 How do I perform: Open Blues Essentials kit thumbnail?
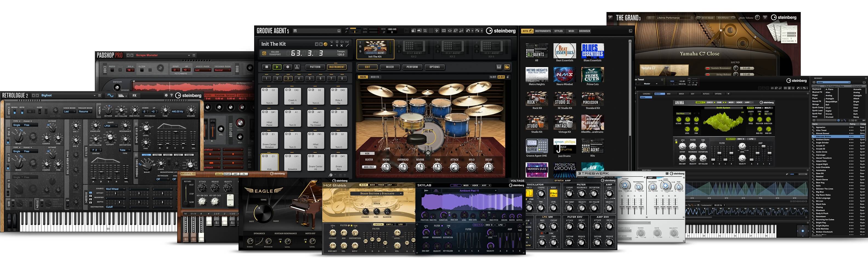[x=592, y=50]
